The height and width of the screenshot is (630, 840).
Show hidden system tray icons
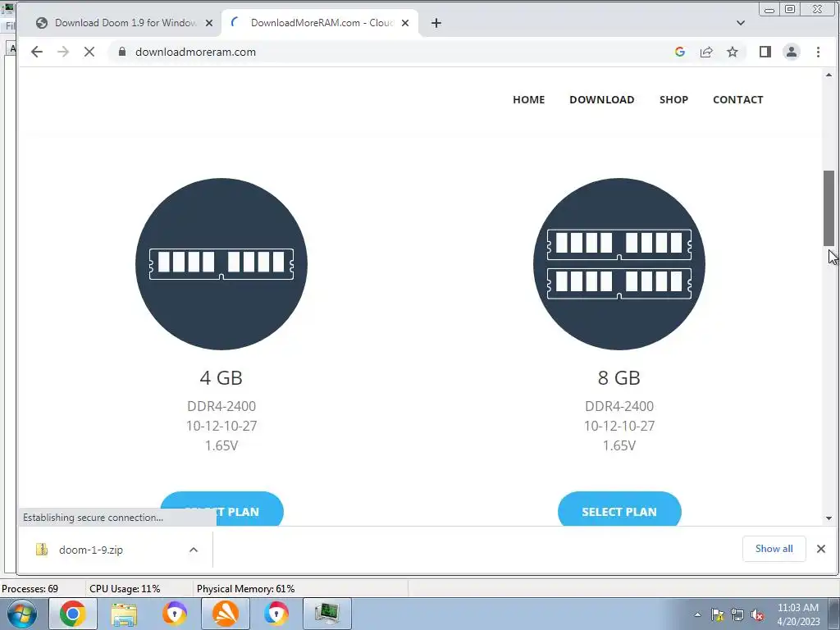697,615
